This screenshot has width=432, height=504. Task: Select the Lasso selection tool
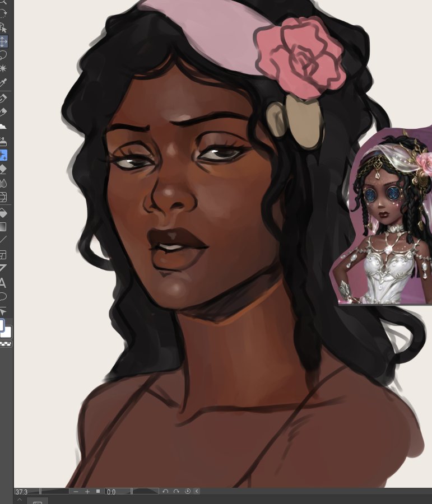point(3,55)
